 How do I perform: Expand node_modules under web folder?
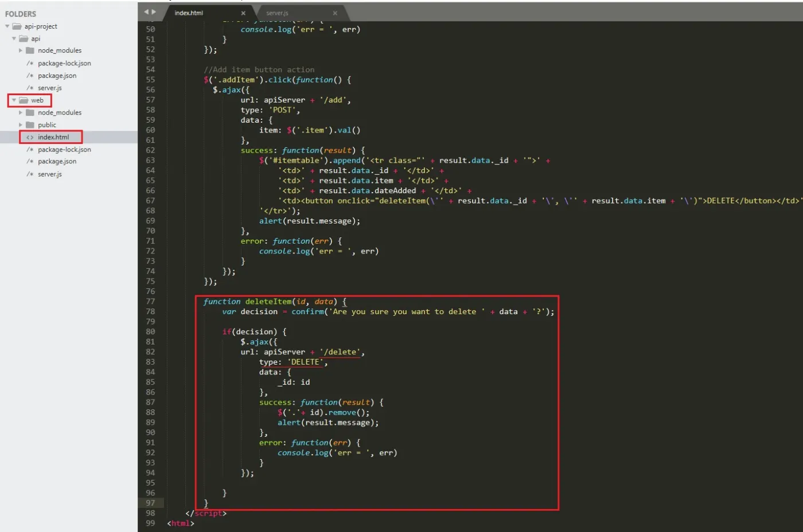[21, 113]
